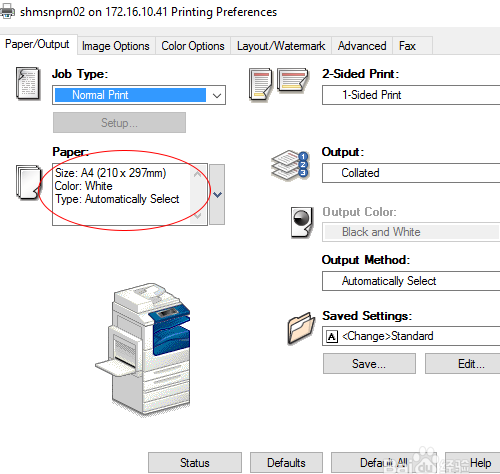Switch to the Image Options tab

(x=116, y=46)
